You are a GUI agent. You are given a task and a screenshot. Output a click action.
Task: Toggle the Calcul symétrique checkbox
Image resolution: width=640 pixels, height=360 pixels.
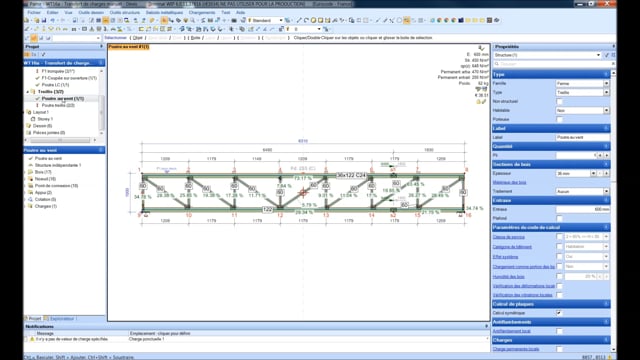pyautogui.click(x=559, y=313)
